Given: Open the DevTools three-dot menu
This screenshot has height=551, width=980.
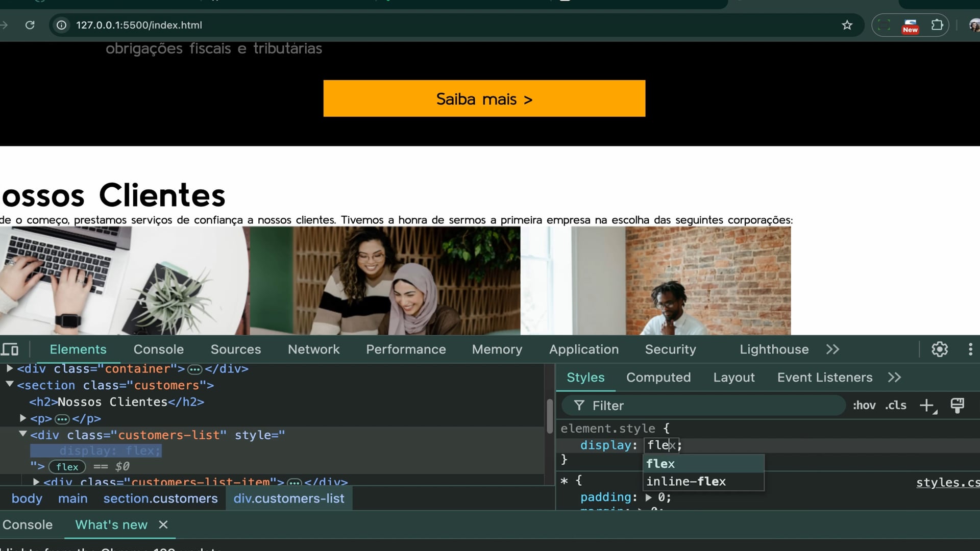Looking at the screenshot, I should [970, 349].
